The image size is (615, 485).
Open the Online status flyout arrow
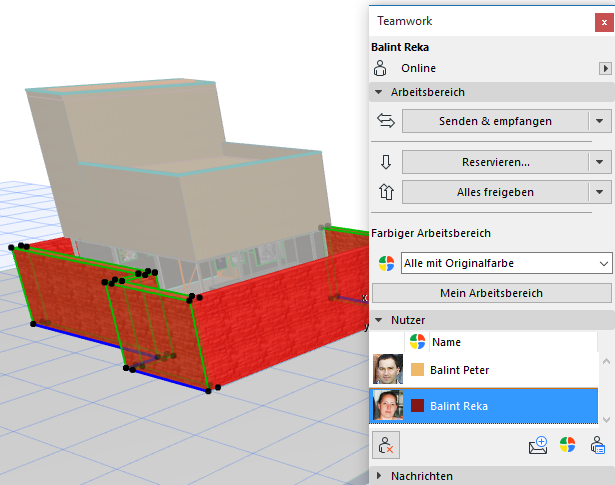[605, 68]
